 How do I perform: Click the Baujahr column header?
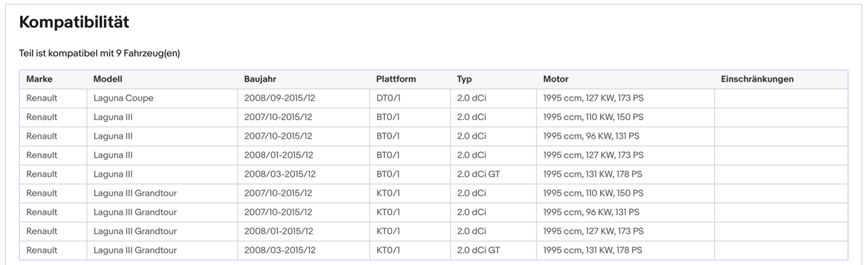pyautogui.click(x=260, y=79)
